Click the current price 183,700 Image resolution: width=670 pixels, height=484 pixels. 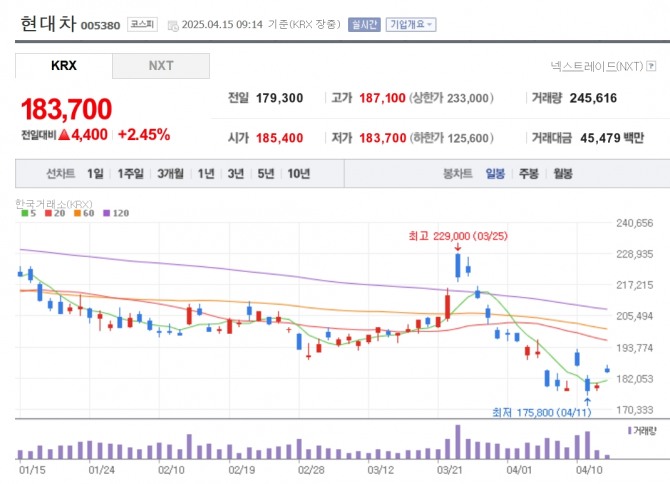pyautogui.click(x=66, y=109)
